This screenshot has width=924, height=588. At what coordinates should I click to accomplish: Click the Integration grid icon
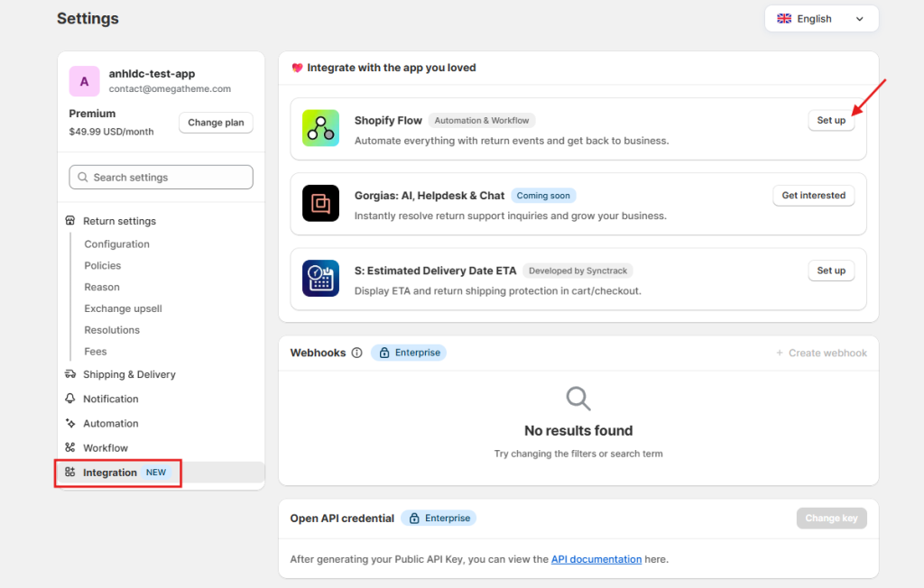[x=70, y=472]
